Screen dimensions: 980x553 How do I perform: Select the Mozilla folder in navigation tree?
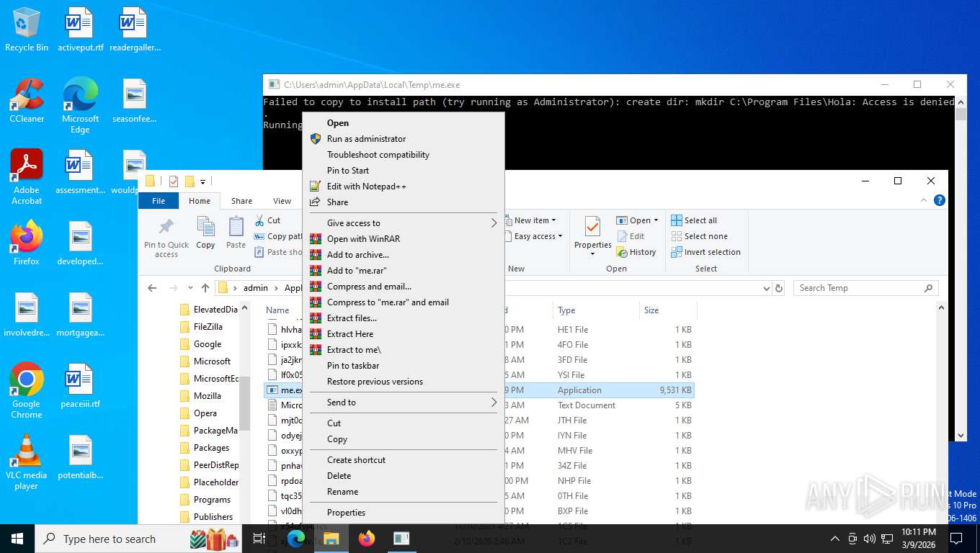click(x=207, y=396)
